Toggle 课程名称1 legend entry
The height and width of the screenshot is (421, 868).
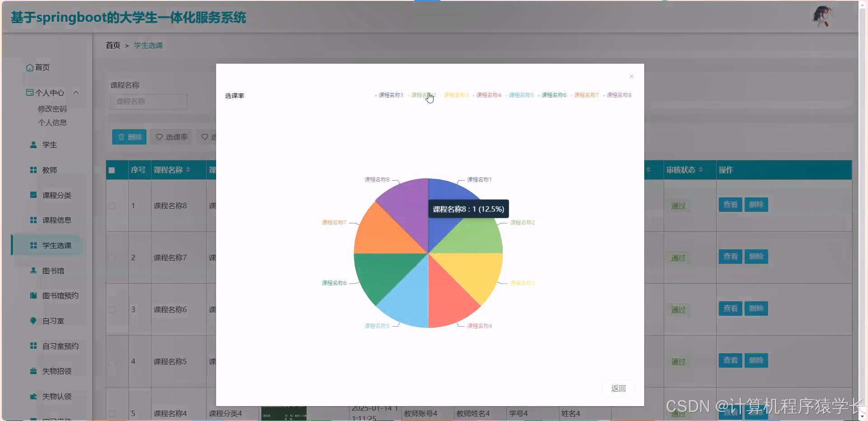coord(389,95)
